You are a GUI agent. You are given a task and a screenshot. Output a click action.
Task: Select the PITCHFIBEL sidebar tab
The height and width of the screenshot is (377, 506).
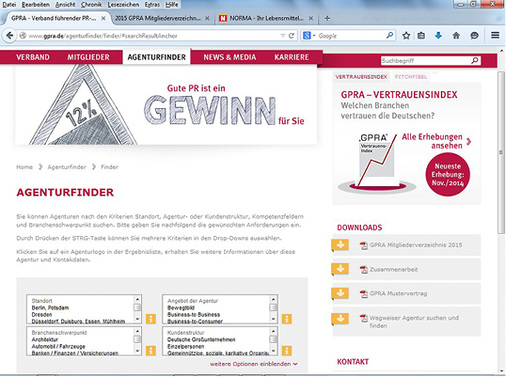[x=411, y=77]
